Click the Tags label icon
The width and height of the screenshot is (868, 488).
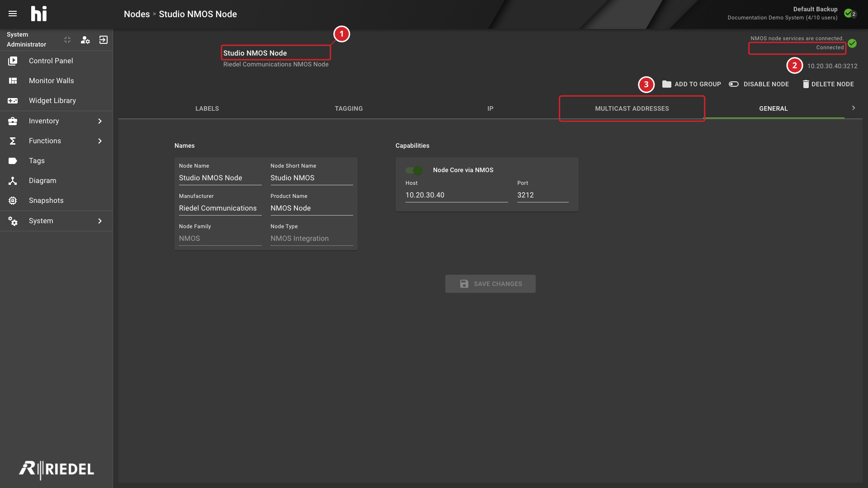point(13,160)
